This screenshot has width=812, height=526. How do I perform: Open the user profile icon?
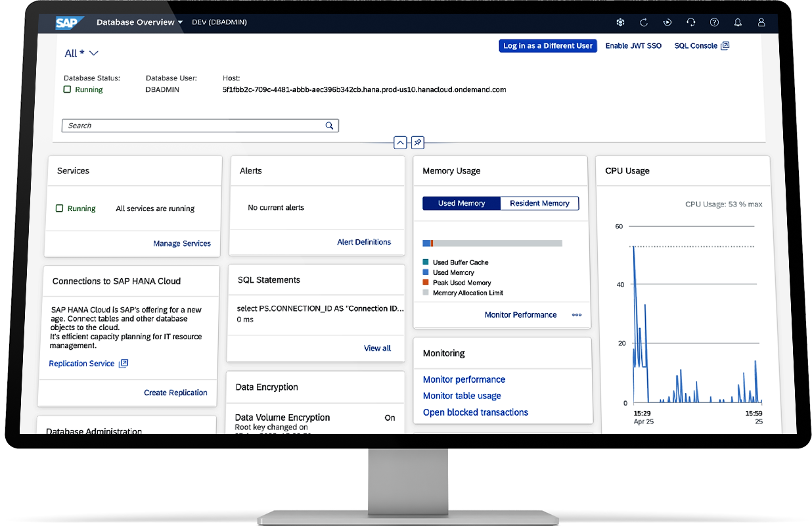tap(762, 22)
